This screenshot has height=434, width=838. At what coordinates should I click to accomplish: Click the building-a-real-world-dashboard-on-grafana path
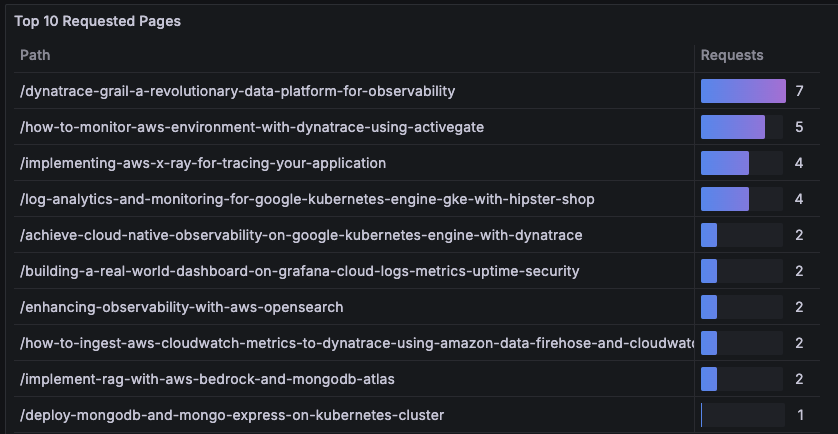[299, 272]
